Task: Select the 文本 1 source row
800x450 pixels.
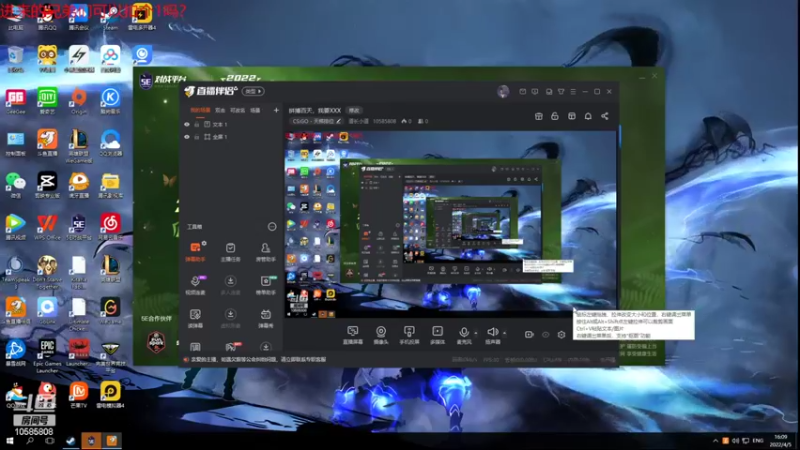Action: tap(231, 124)
